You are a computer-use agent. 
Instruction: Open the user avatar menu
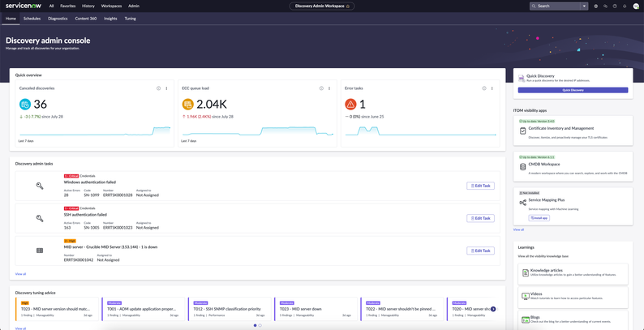pos(636,6)
